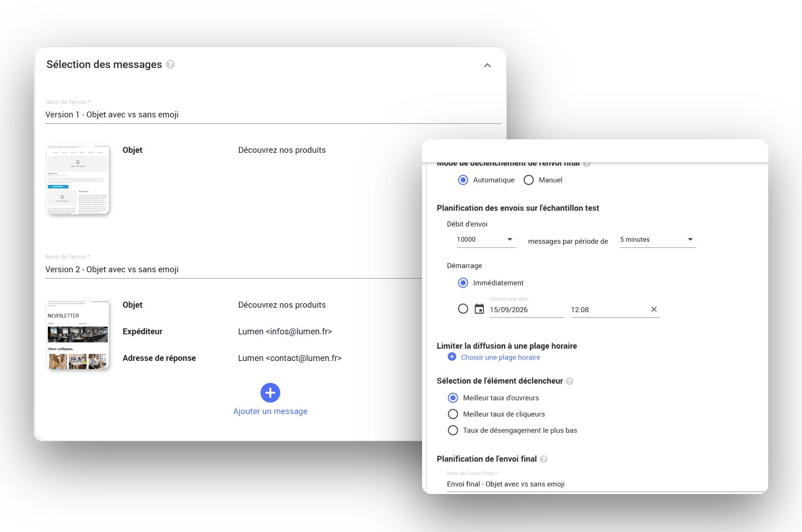
Task: Select the Automatique trigger mode
Action: (x=463, y=180)
